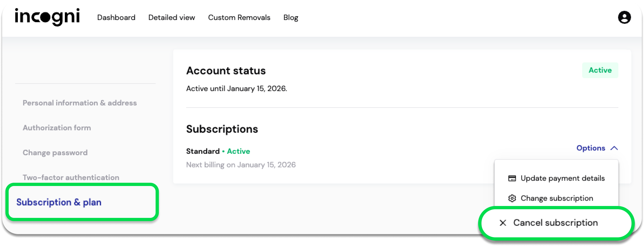Open the Blog link
The image size is (644, 246).
pyautogui.click(x=291, y=18)
